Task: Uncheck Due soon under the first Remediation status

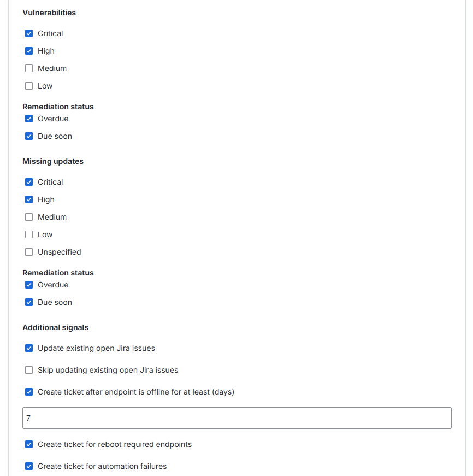Action: (x=29, y=136)
